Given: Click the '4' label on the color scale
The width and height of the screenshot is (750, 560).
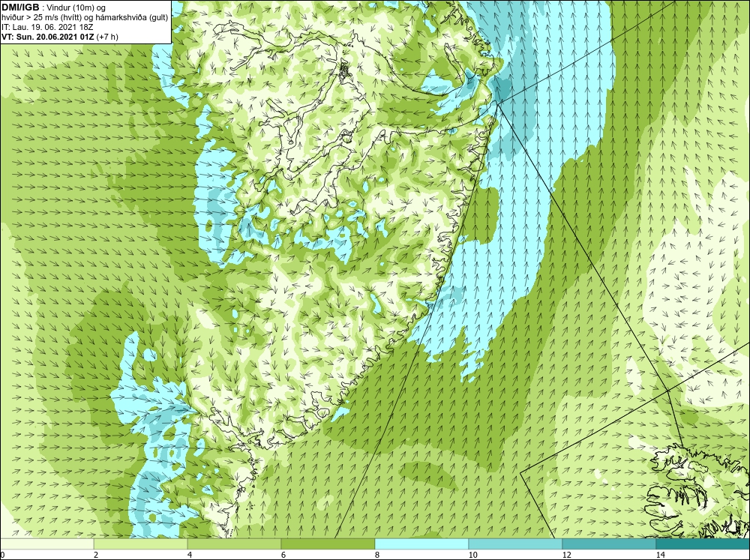Looking at the screenshot, I should [190, 555].
